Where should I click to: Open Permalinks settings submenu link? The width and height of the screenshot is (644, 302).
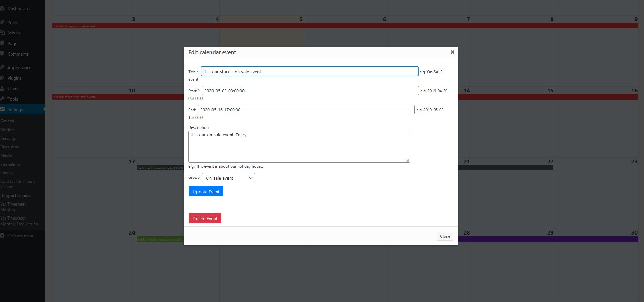pyautogui.click(x=10, y=164)
